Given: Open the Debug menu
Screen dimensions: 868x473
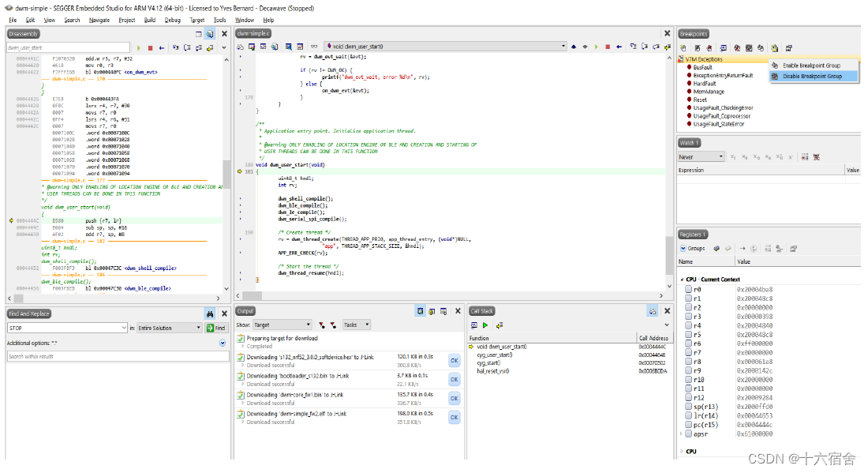Looking at the screenshot, I should (x=172, y=20).
